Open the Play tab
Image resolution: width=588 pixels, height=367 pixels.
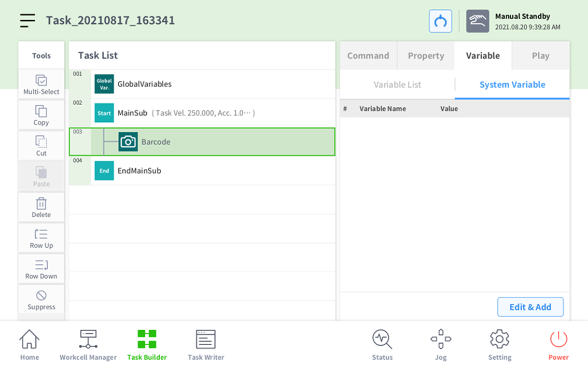point(540,56)
